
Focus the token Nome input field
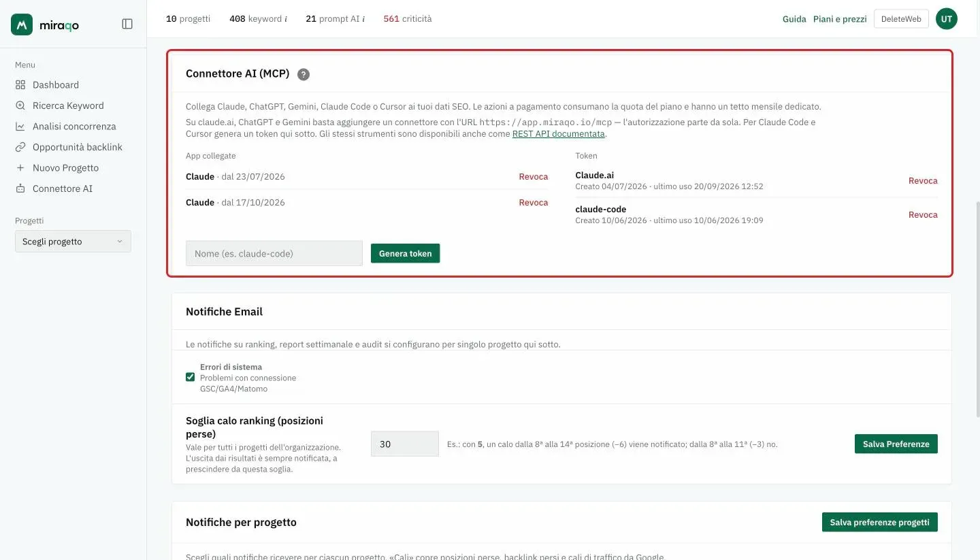274,253
